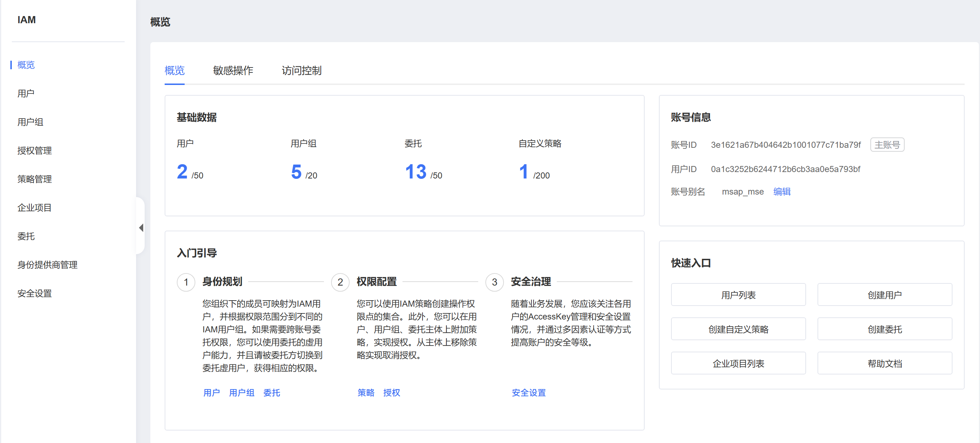Click the 基础数据 heading
The height and width of the screenshot is (443, 980).
click(x=197, y=117)
